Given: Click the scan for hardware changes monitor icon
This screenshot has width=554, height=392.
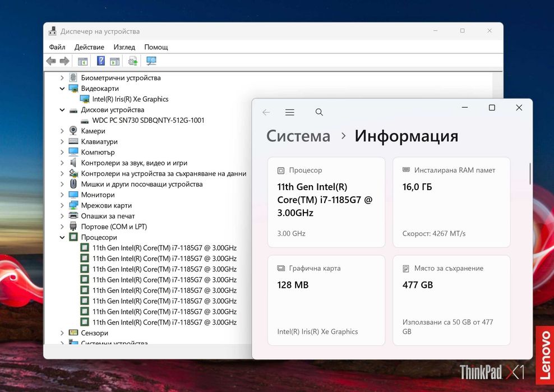Looking at the screenshot, I should click(151, 61).
